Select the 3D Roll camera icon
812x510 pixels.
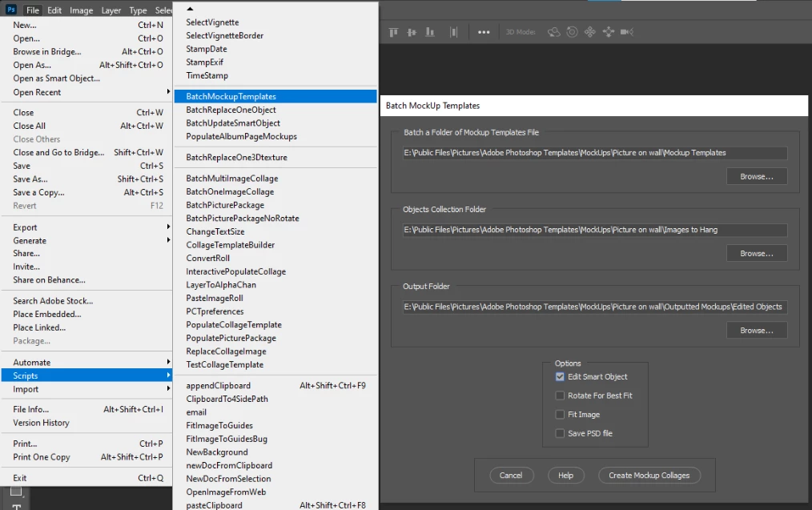click(572, 32)
